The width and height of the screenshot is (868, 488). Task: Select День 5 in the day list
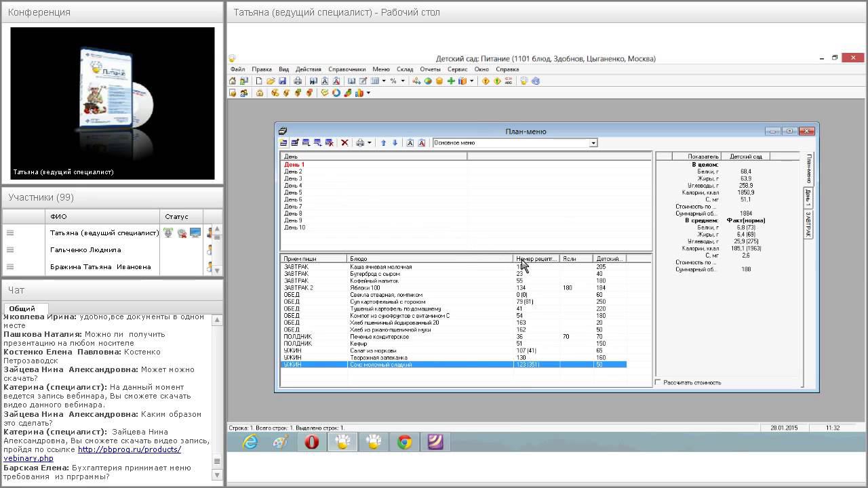(293, 192)
